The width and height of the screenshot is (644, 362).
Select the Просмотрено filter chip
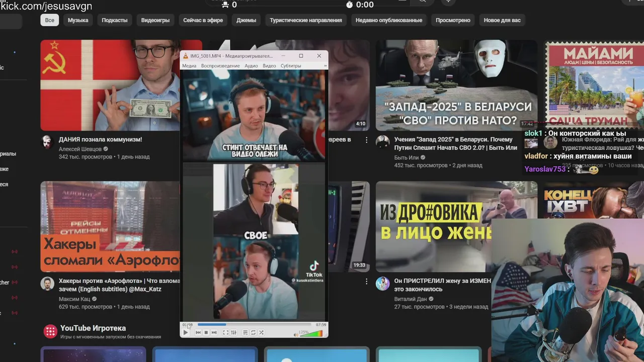(x=453, y=20)
